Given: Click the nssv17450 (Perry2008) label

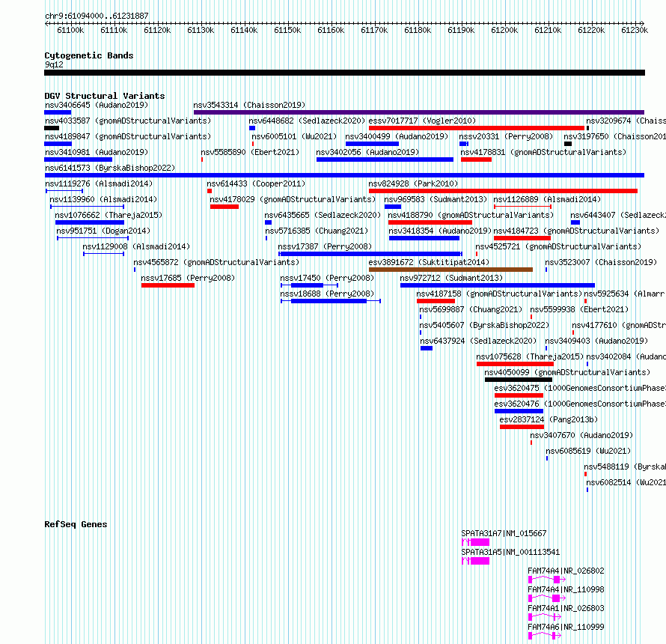Looking at the screenshot, I should click(327, 278).
